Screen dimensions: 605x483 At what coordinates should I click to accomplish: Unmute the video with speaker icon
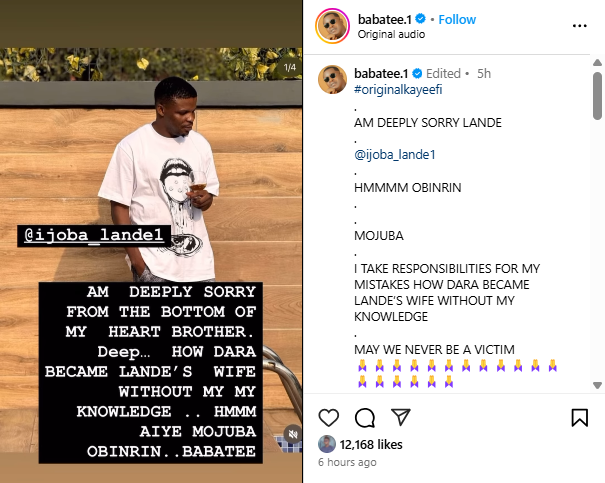tap(293, 434)
